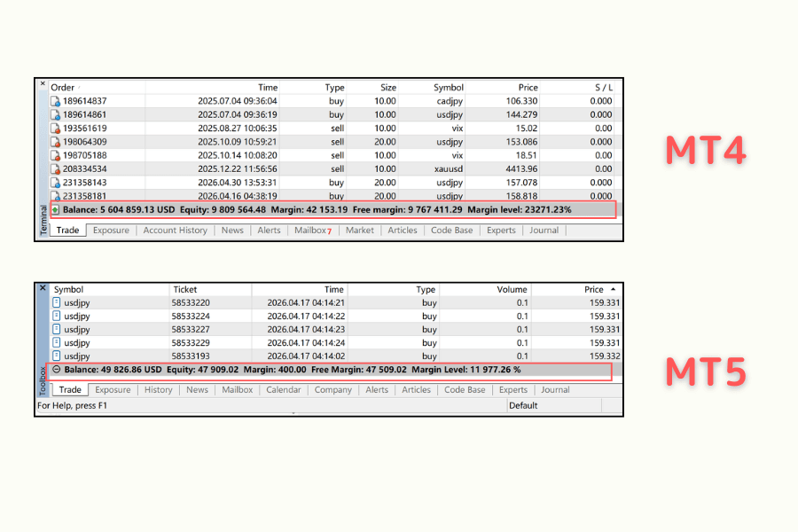Click MT5 time 2026.04.17 04:14:23
This screenshot has width=798, height=532.
pyautogui.click(x=306, y=329)
